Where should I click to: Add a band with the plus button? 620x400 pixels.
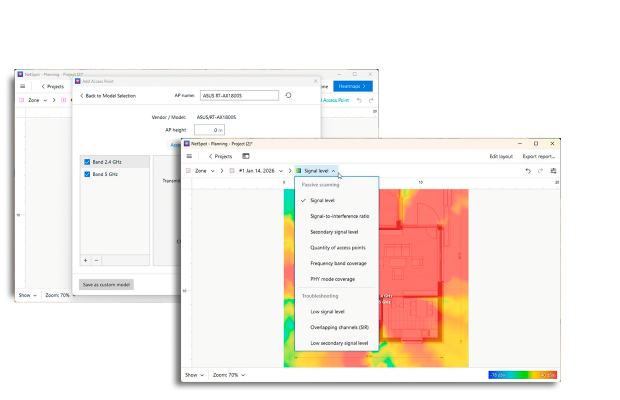pyautogui.click(x=85, y=260)
